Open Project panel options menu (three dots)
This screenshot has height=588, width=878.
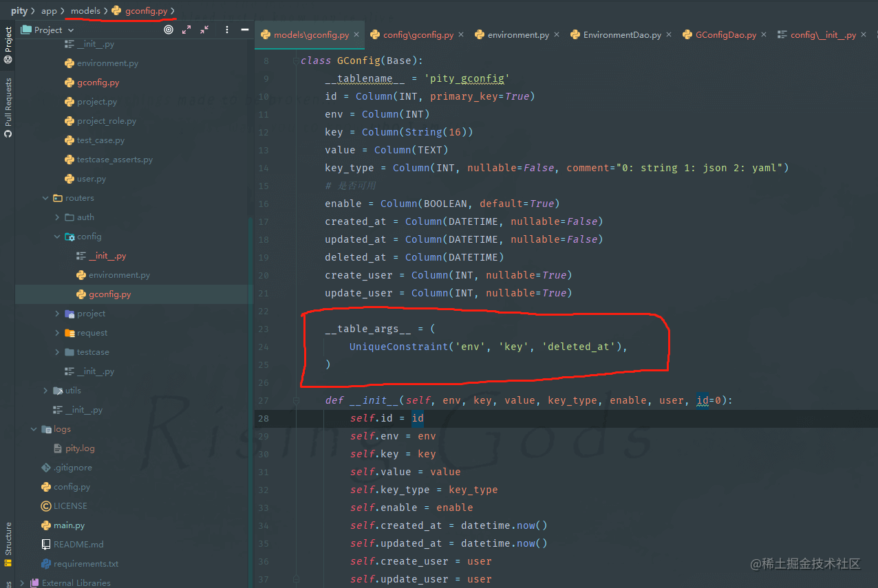point(227,30)
